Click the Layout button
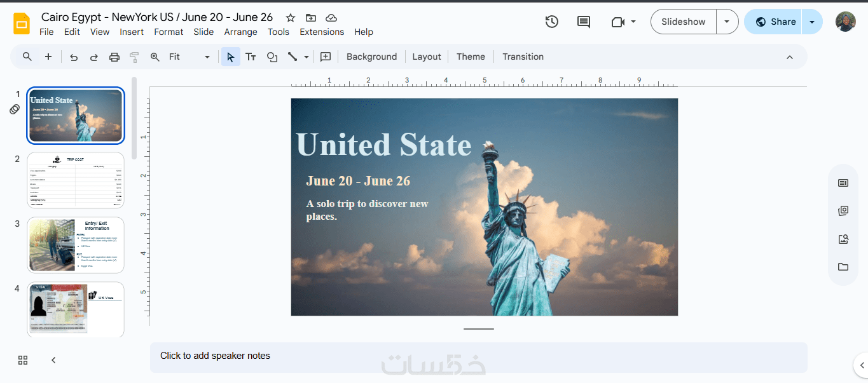Image resolution: width=868 pixels, height=383 pixels. point(427,57)
